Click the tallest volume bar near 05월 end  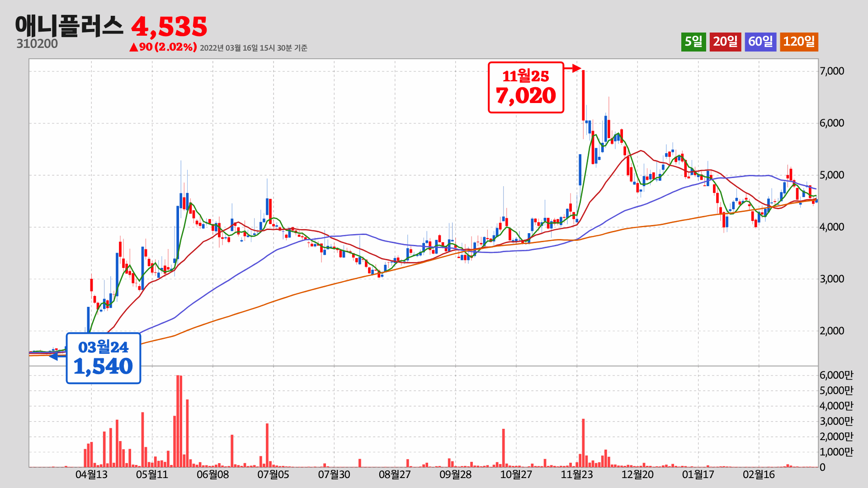(178, 421)
